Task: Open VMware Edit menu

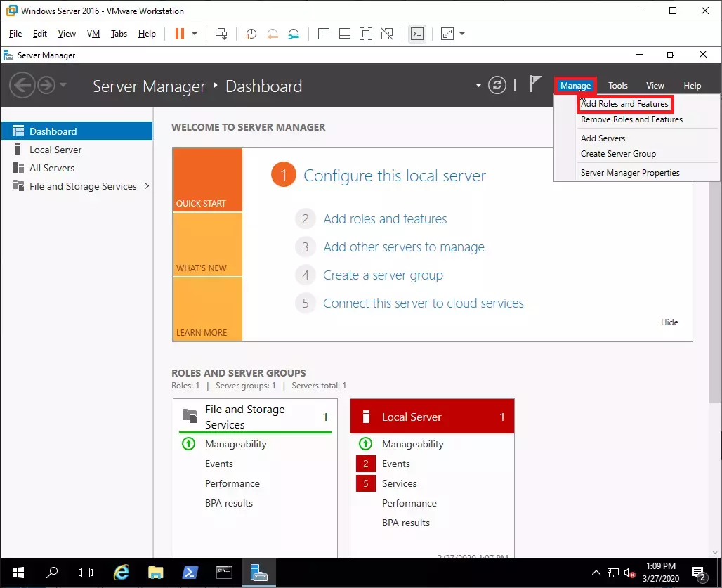Action: tap(39, 34)
